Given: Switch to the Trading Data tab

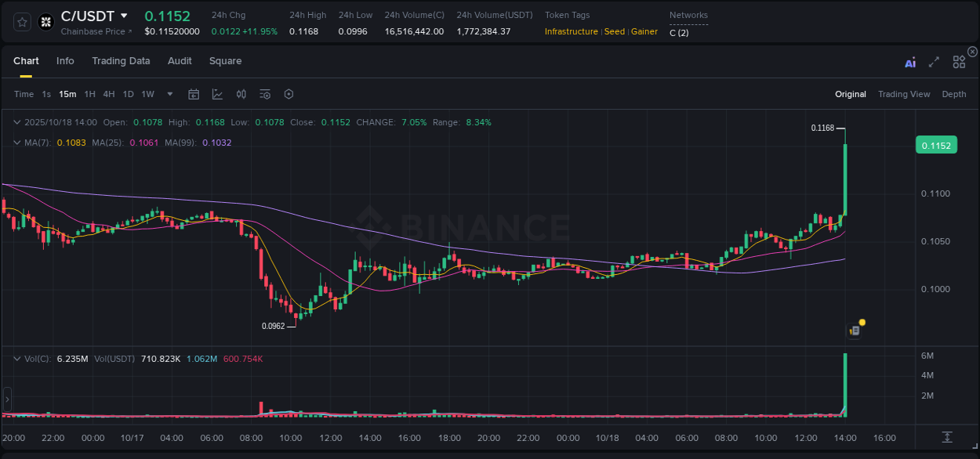Looking at the screenshot, I should coord(121,61).
